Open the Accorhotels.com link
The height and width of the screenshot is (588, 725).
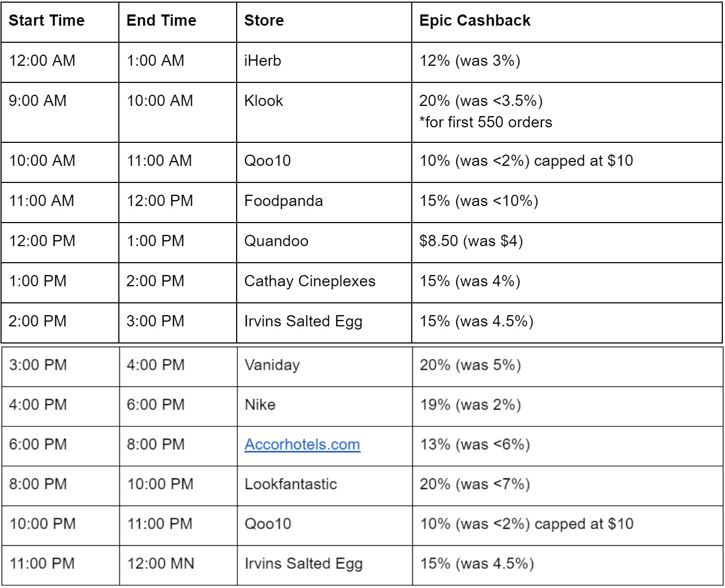pos(302,445)
